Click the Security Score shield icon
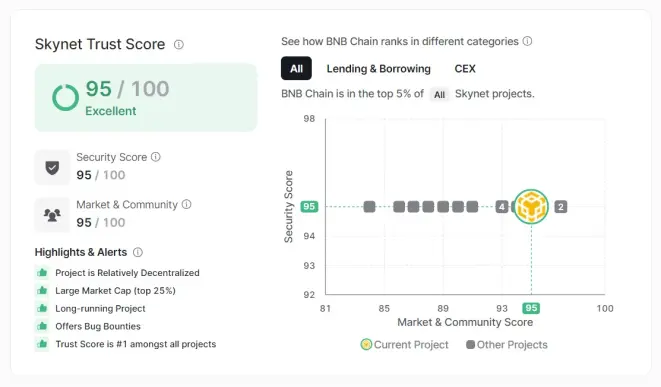Screen dimensions: 661x387 click(x=52, y=167)
